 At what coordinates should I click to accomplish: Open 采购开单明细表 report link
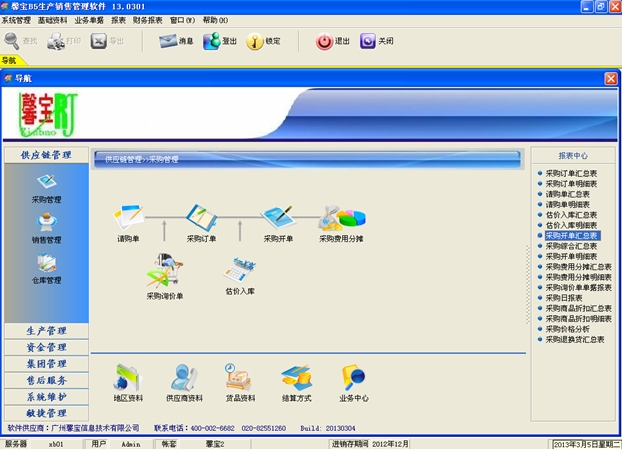[571, 256]
